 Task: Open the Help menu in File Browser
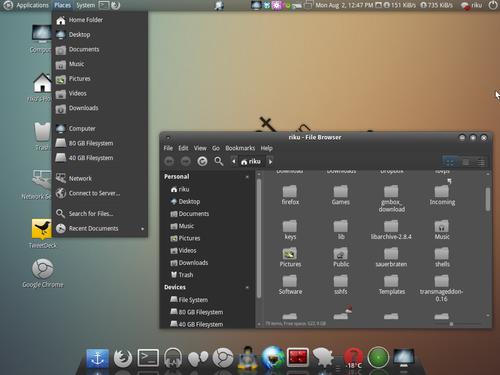tap(266, 148)
